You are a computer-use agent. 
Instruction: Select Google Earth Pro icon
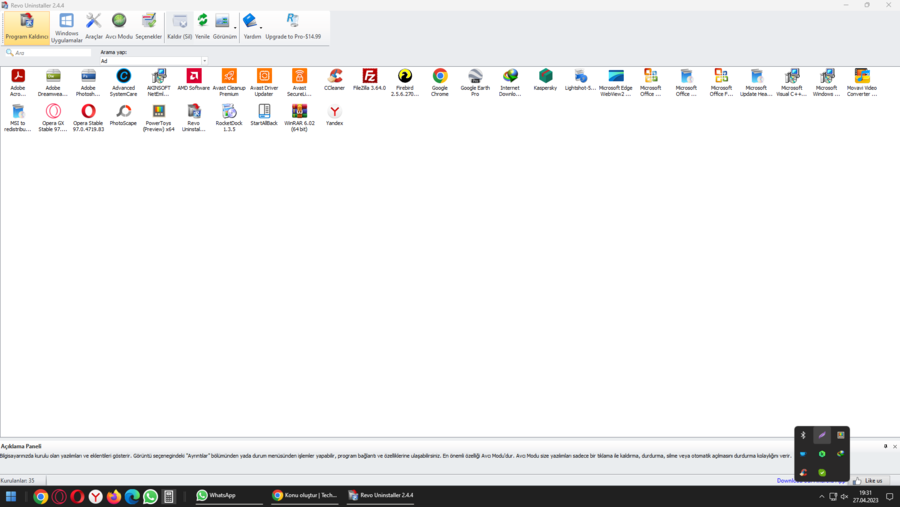tap(475, 82)
